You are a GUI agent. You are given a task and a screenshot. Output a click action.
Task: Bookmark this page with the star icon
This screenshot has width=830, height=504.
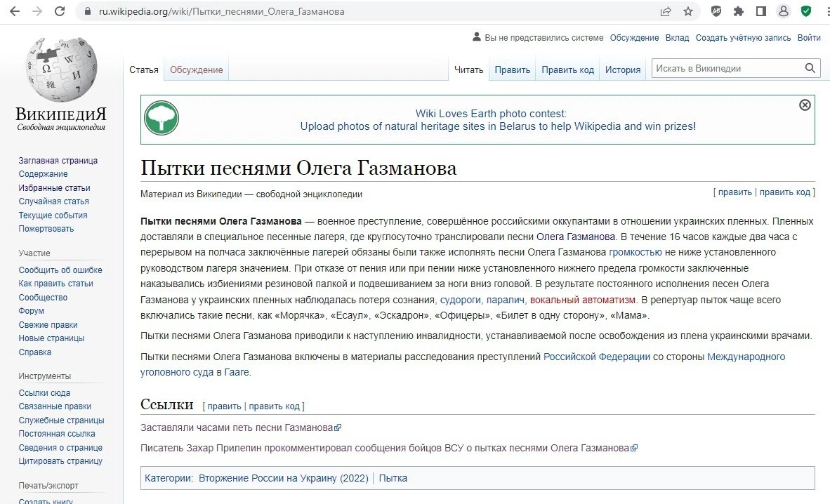688,11
